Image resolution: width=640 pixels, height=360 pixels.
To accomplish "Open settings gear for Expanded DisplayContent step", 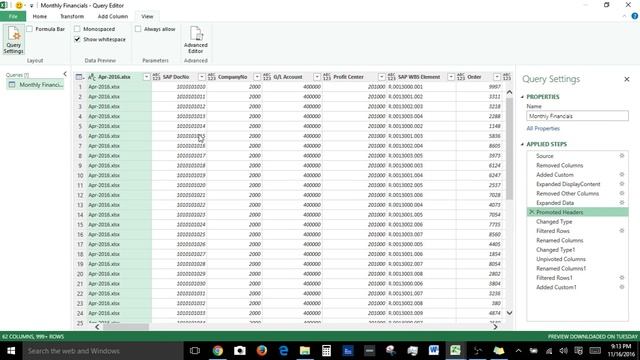I will (622, 184).
